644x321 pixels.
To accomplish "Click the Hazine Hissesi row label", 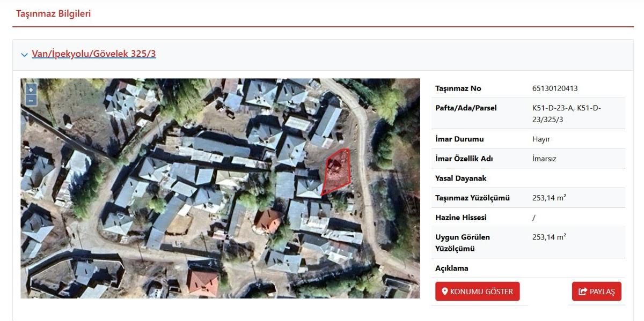I will point(461,217).
